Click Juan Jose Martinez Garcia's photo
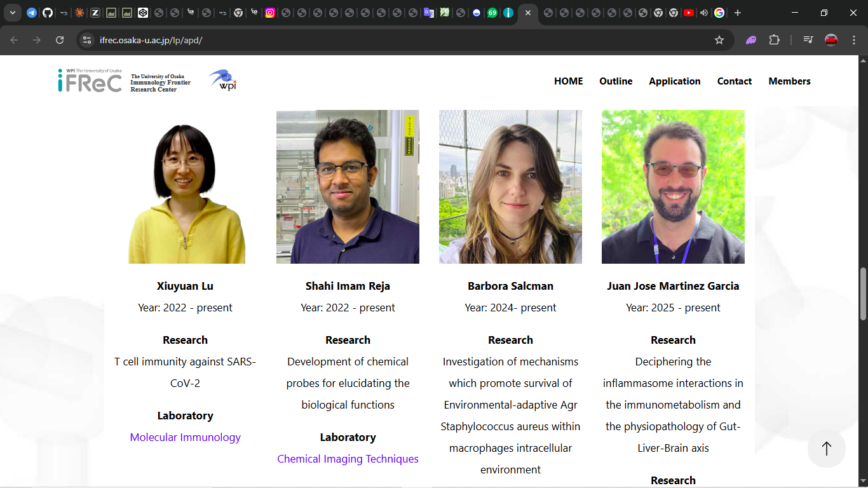This screenshot has height=488, width=868. (x=673, y=187)
